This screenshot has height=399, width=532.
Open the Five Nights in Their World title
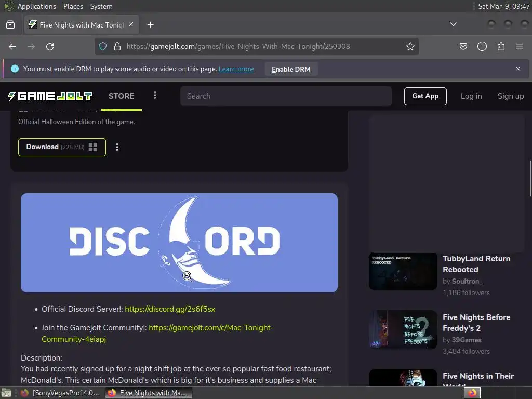pos(478,379)
